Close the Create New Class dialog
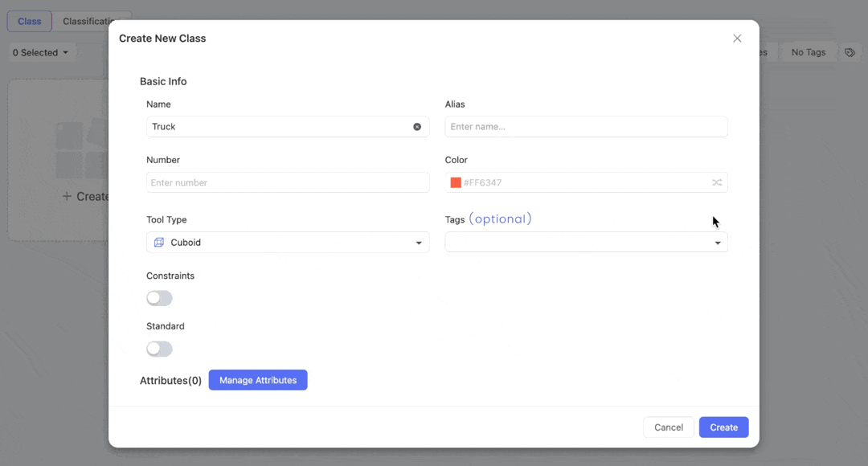This screenshot has height=466, width=868. [x=737, y=39]
